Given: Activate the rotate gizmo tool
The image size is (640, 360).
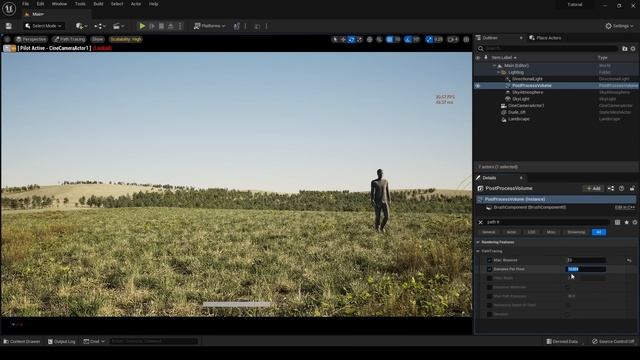Looking at the screenshot, I should coord(351,40).
